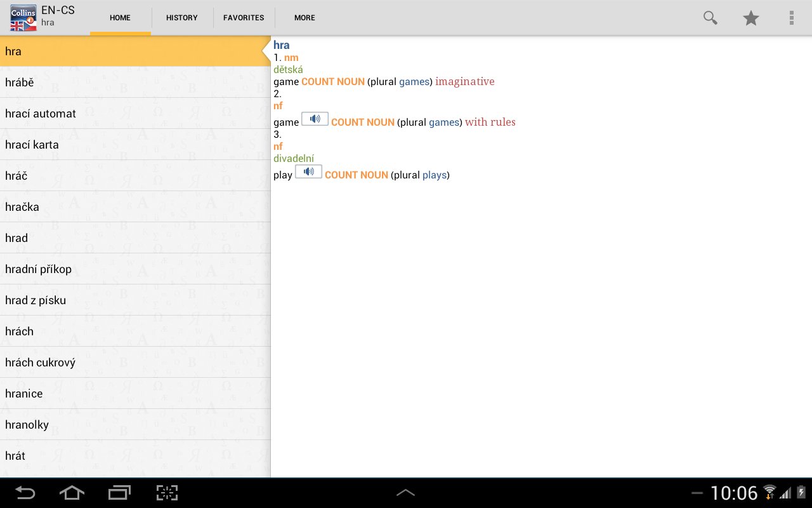Open the recent apps button
812x508 pixels.
[x=119, y=493]
